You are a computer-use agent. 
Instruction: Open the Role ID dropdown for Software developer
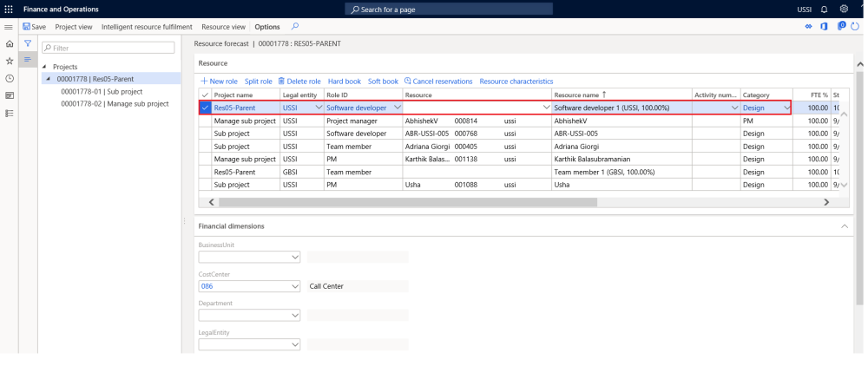tap(398, 108)
